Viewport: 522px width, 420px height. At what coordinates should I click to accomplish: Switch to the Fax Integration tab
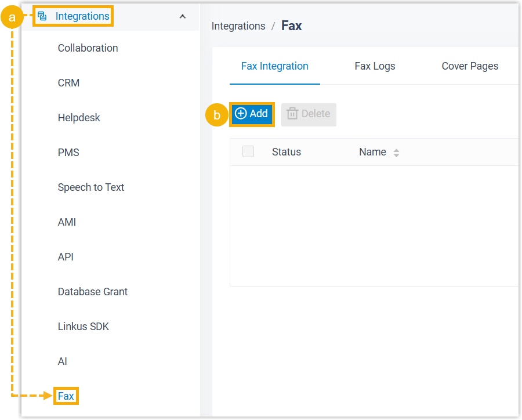(x=274, y=66)
